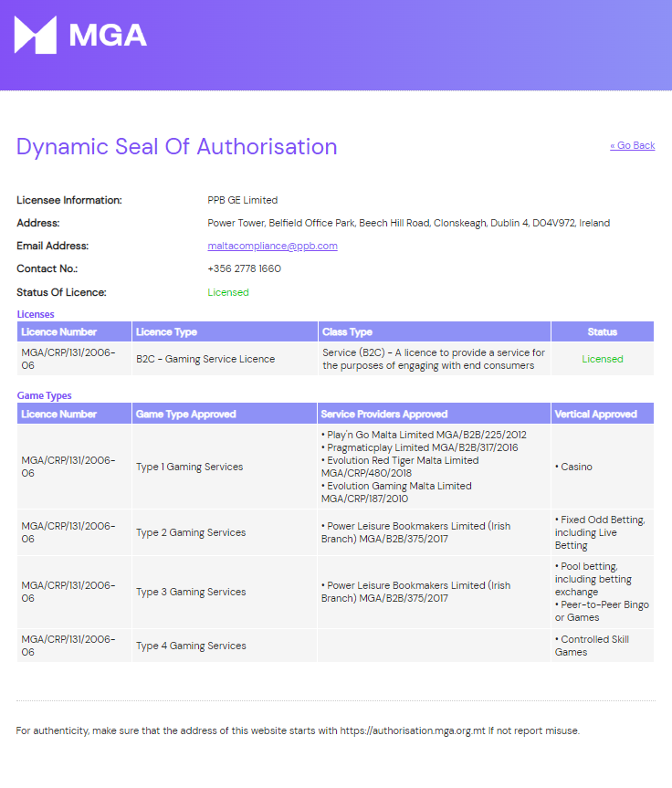Follow the Go Back link
The image size is (672, 788).
coord(633,145)
